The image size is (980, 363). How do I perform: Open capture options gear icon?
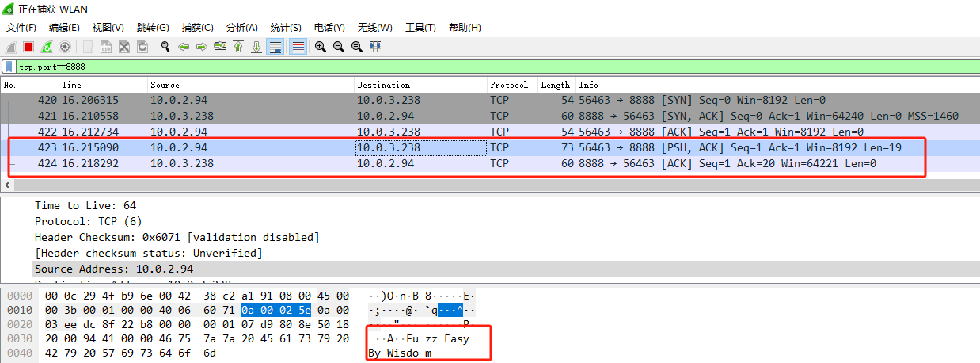[x=65, y=47]
